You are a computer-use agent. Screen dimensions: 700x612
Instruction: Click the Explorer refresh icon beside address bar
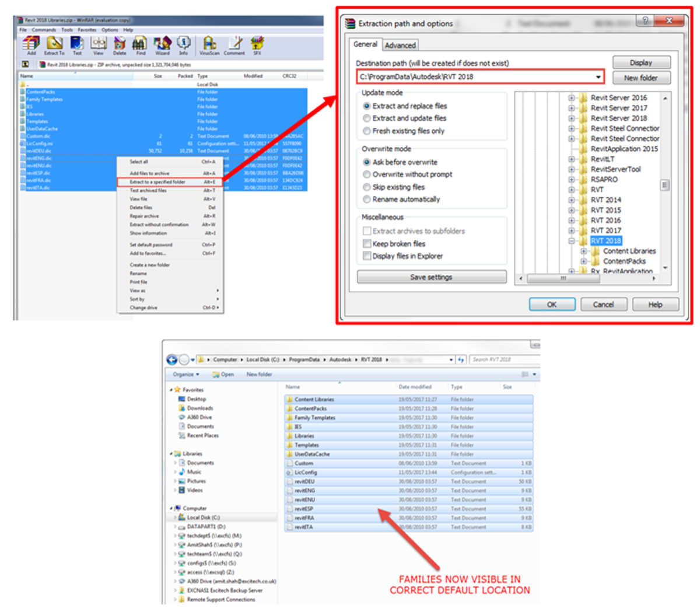tap(461, 359)
